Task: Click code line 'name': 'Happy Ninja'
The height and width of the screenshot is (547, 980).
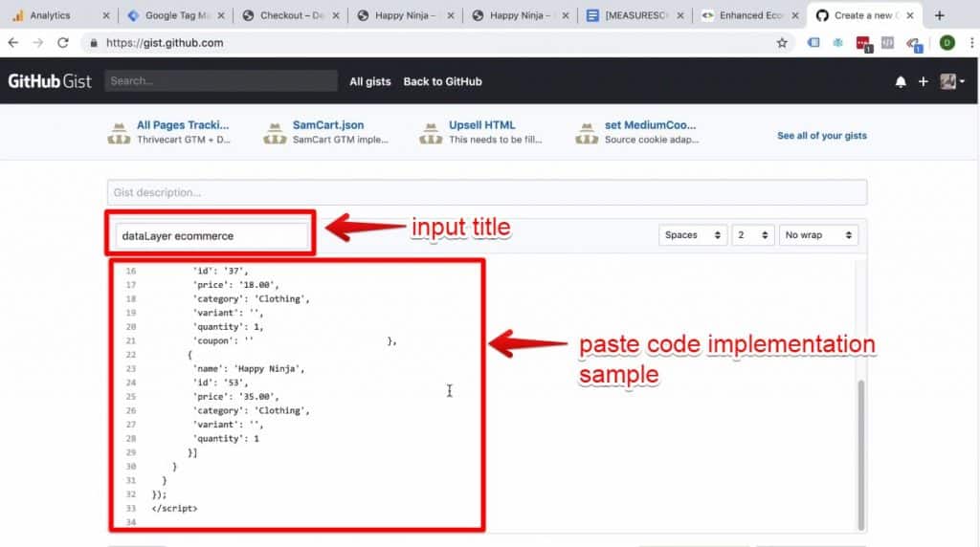Action: click(x=249, y=369)
